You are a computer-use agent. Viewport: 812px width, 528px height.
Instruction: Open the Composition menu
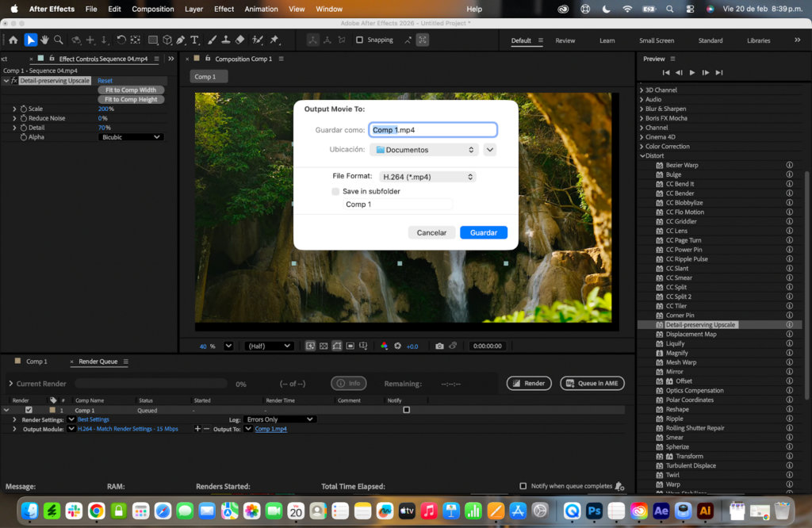point(152,9)
